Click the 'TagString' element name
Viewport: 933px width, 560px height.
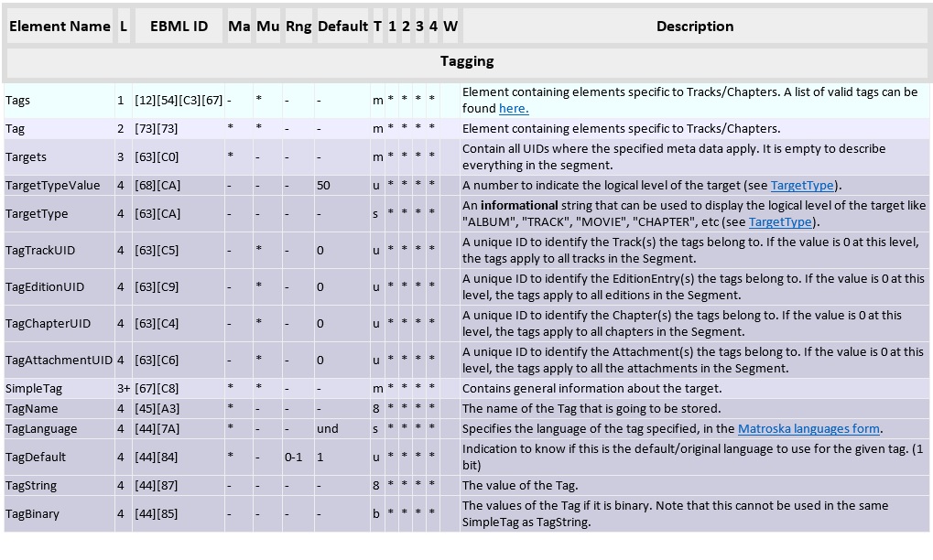[x=31, y=485]
